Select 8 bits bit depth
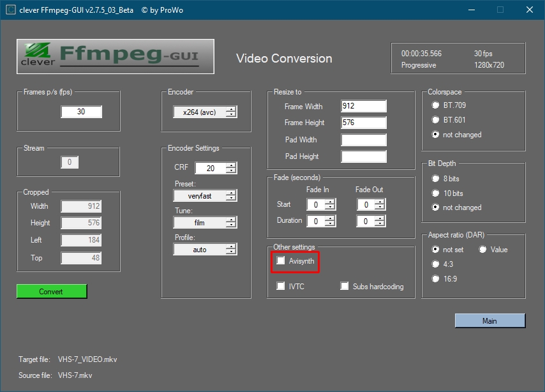 (x=435, y=178)
